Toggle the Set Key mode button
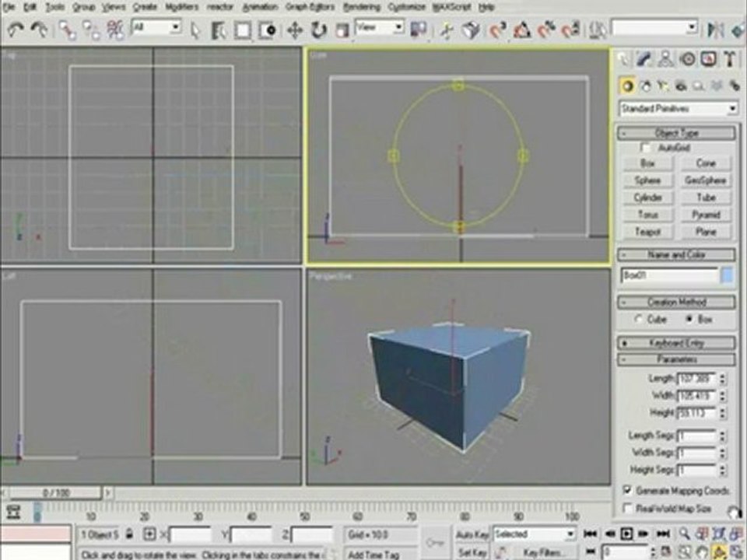The image size is (747, 560). [472, 553]
